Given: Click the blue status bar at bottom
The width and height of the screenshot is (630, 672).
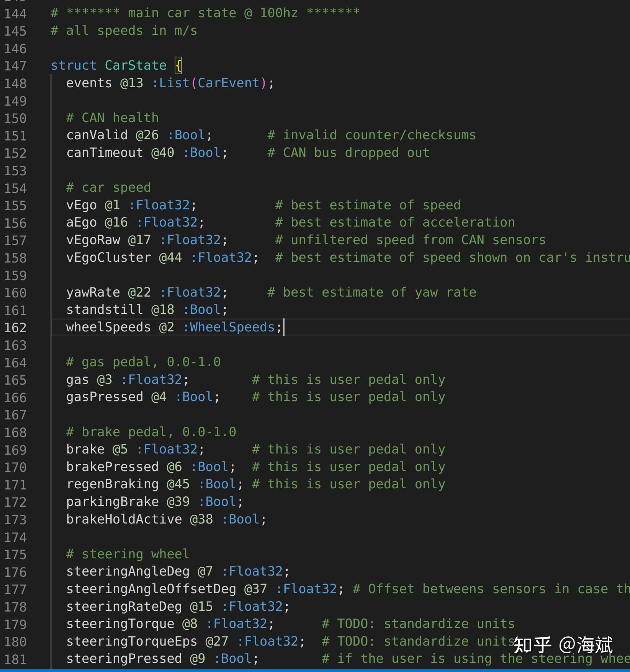Looking at the screenshot, I should coord(314,670).
